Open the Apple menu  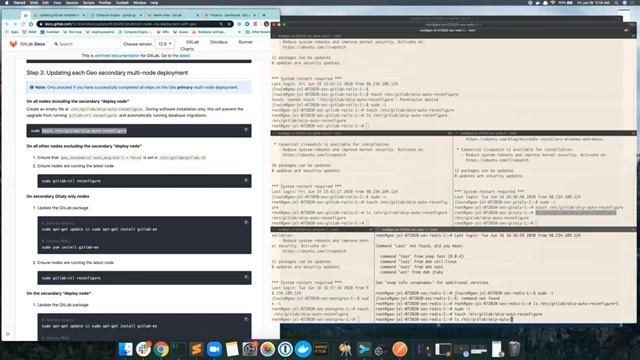[x=7, y=2]
